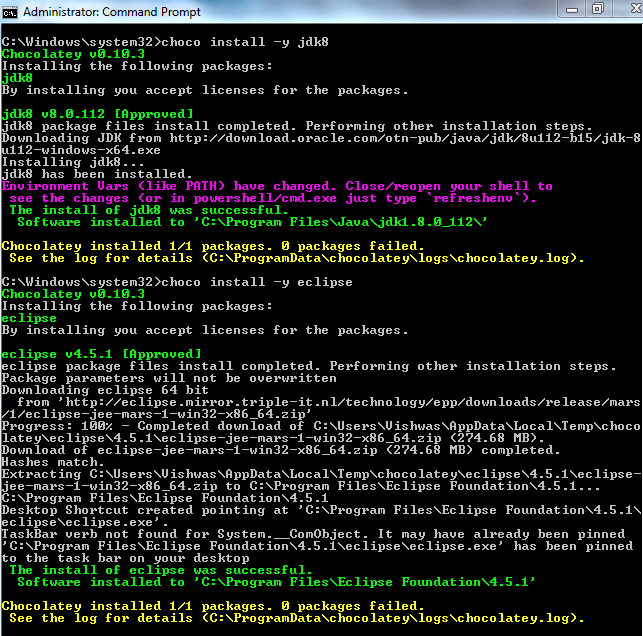Click the Command Prompt system menu icon
The image size is (643, 636).
click(x=10, y=12)
